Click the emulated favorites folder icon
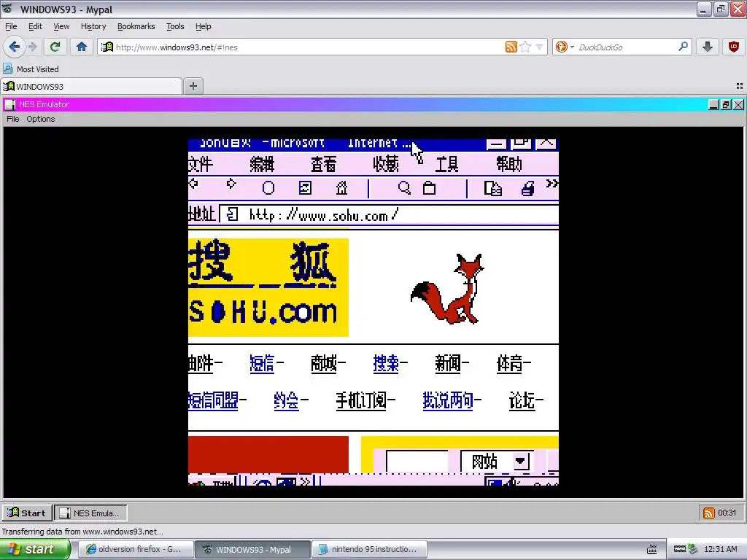 pyautogui.click(x=429, y=188)
